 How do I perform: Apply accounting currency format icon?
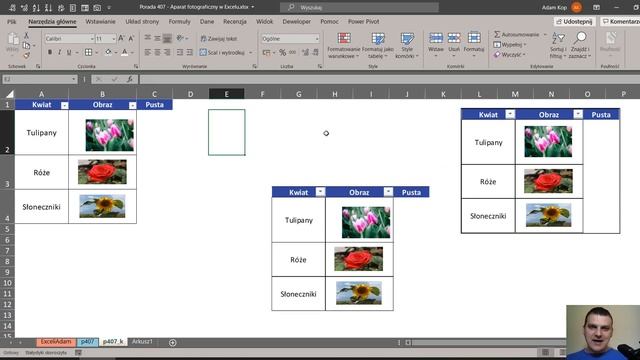[267, 52]
